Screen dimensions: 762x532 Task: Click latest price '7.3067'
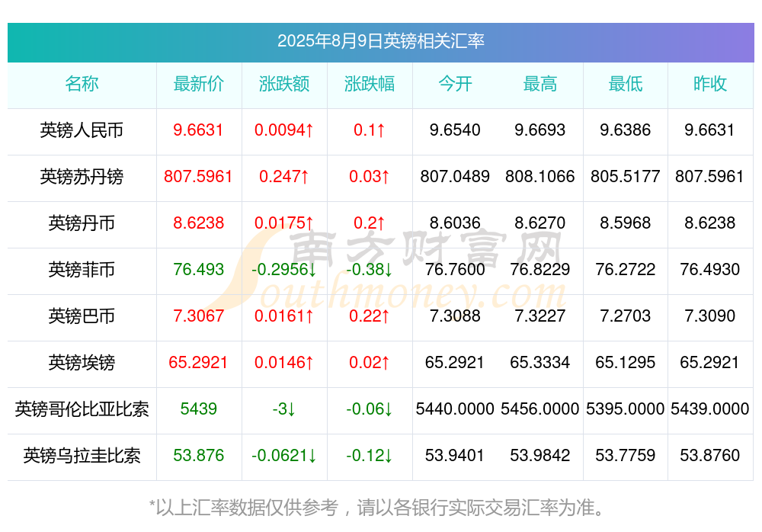point(198,316)
